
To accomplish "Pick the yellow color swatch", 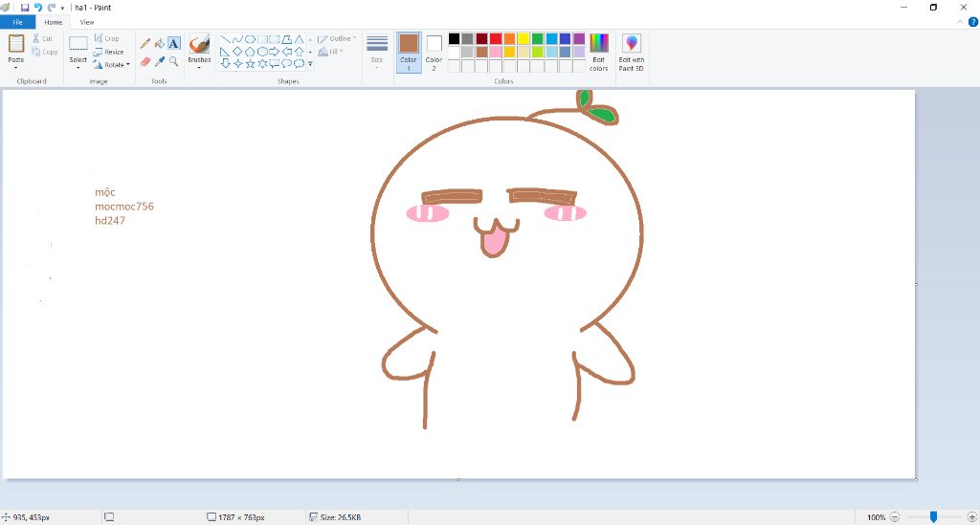I will 523,38.
